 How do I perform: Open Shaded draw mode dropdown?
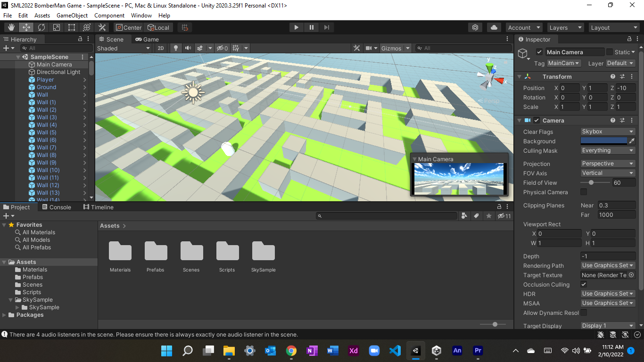[x=124, y=48]
